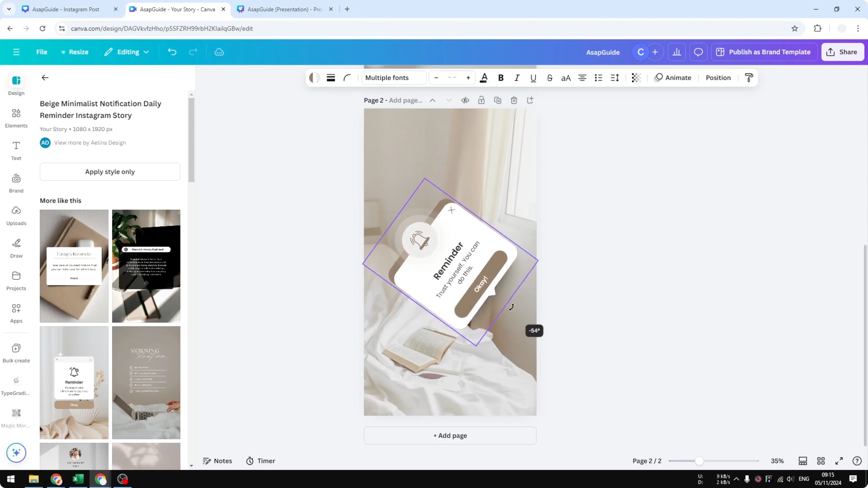Open the Position panel
Image resolution: width=868 pixels, height=488 pixels.
click(718, 78)
